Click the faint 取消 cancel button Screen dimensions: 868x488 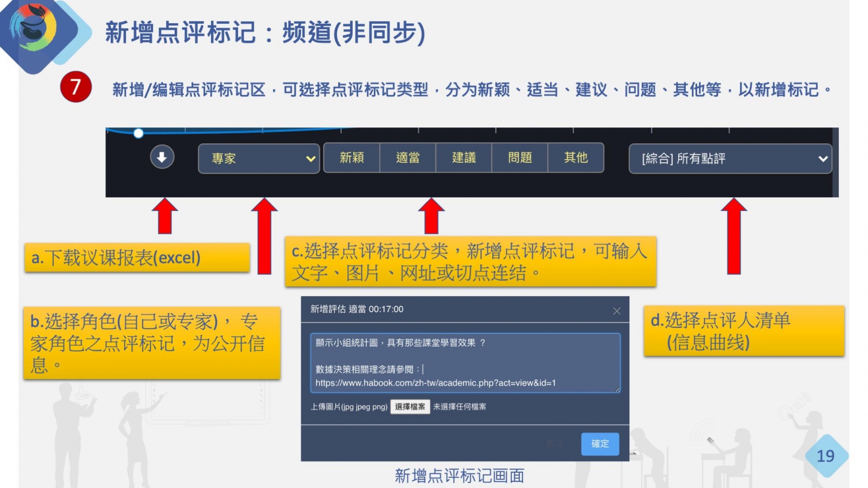point(554,444)
